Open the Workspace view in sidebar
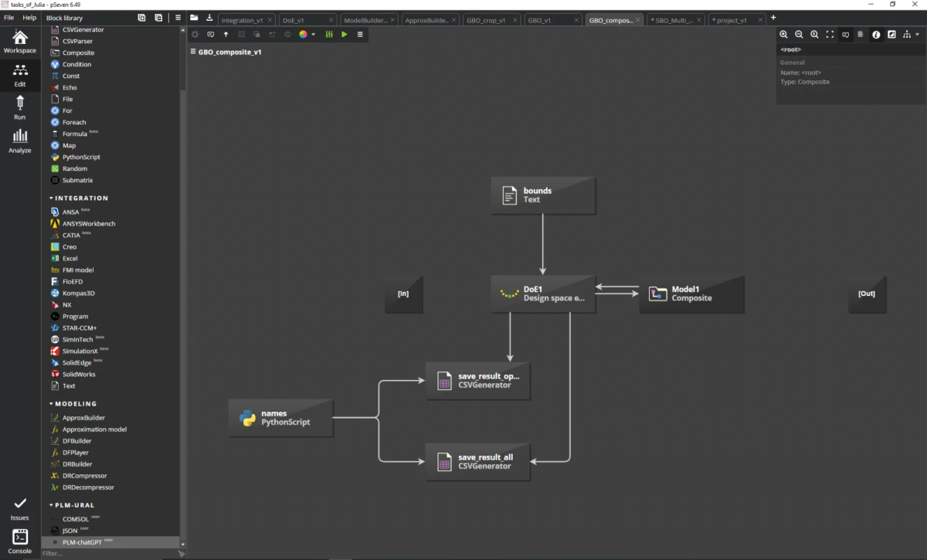This screenshot has height=560, width=927. (20, 42)
